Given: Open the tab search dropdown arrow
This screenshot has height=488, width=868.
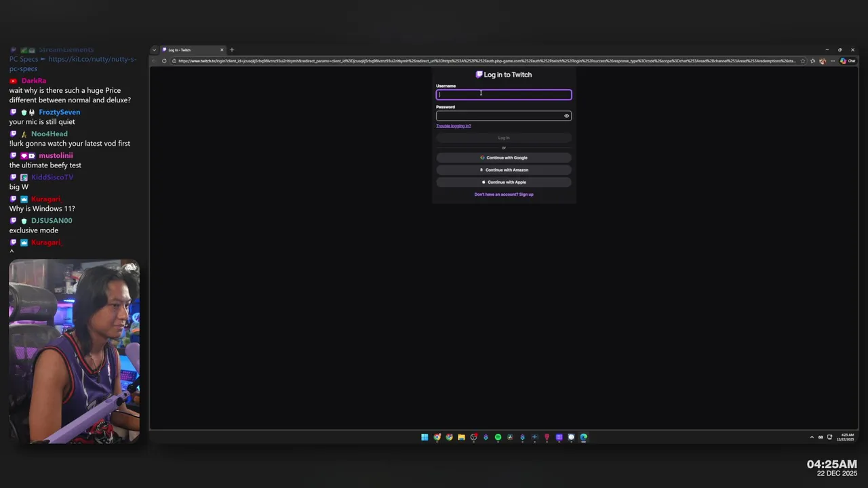Looking at the screenshot, I should point(154,49).
